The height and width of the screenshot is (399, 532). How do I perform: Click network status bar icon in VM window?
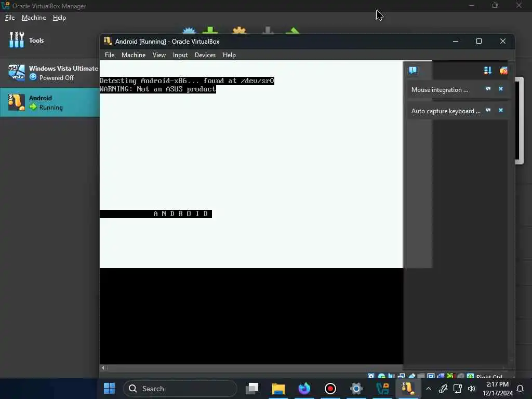point(402,376)
